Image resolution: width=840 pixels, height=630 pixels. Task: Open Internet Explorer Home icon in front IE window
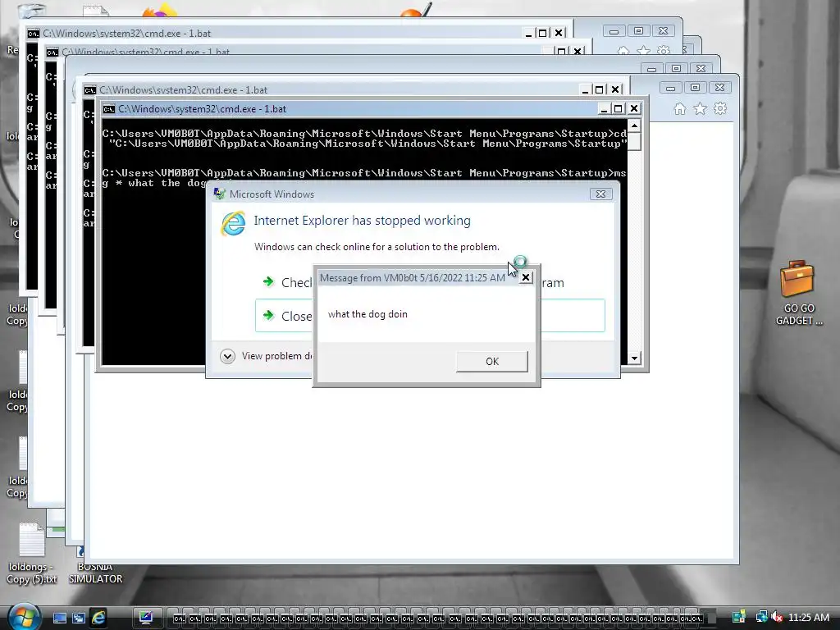[679, 109]
